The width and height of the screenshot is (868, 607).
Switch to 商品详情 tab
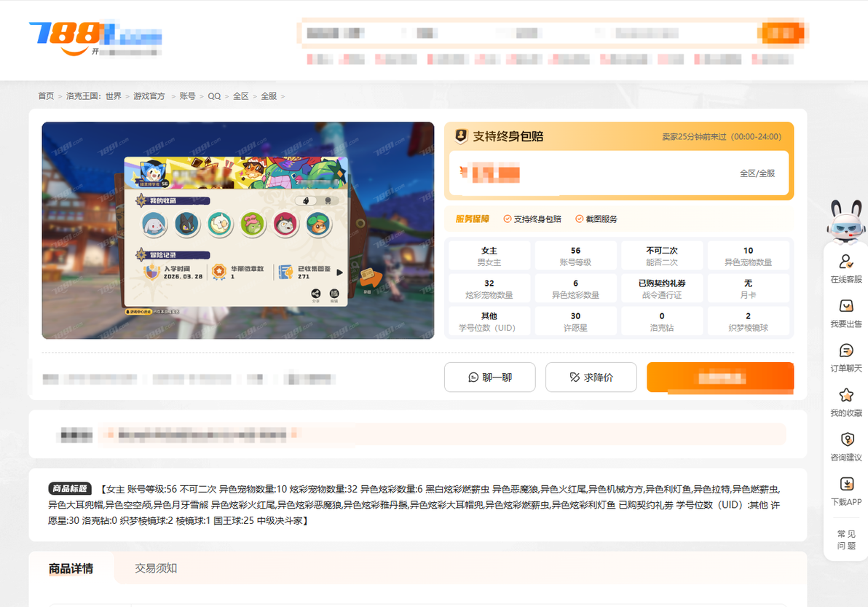[71, 568]
